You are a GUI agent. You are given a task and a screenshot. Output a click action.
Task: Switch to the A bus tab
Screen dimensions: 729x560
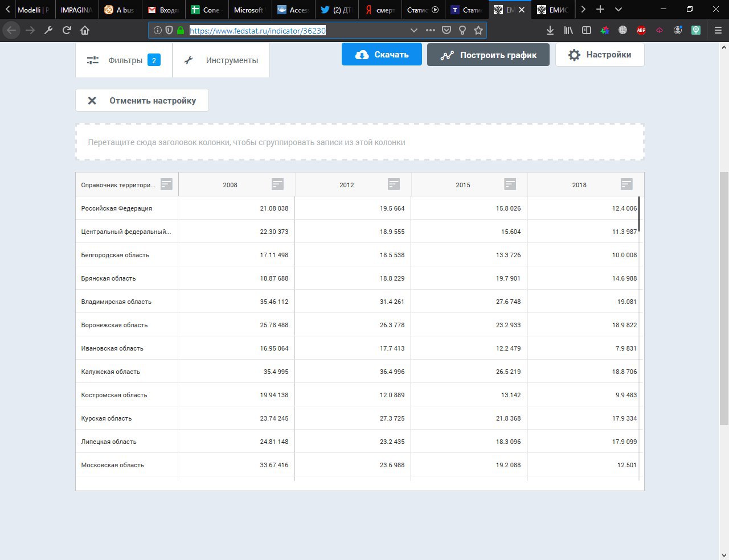point(119,10)
